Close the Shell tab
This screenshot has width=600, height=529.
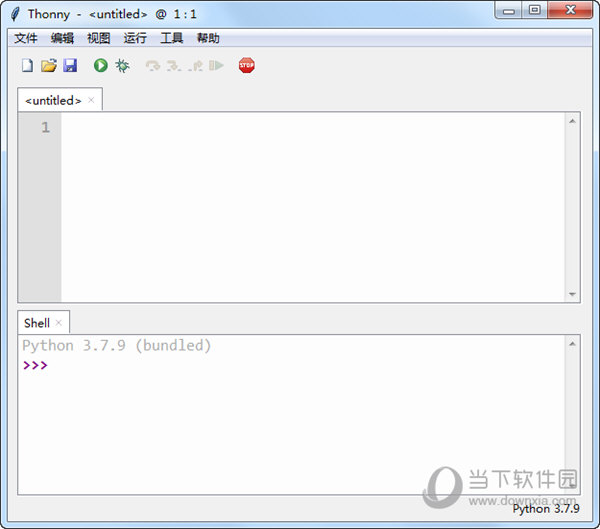(x=59, y=323)
